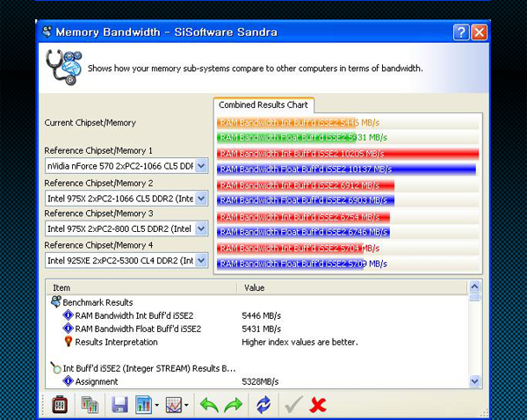Image resolution: width=527 pixels, height=420 pixels.
Task: Click the grey checkmark OK icon
Action: tap(293, 404)
